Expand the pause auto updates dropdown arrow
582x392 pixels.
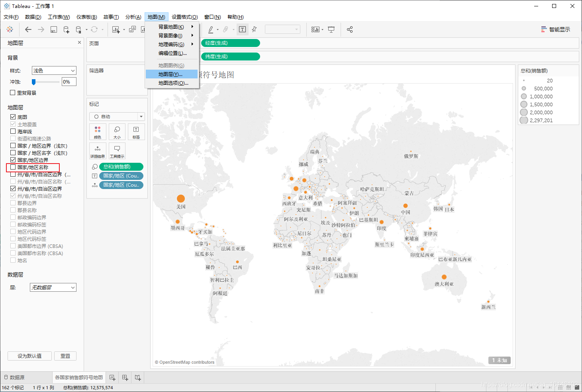click(86, 30)
